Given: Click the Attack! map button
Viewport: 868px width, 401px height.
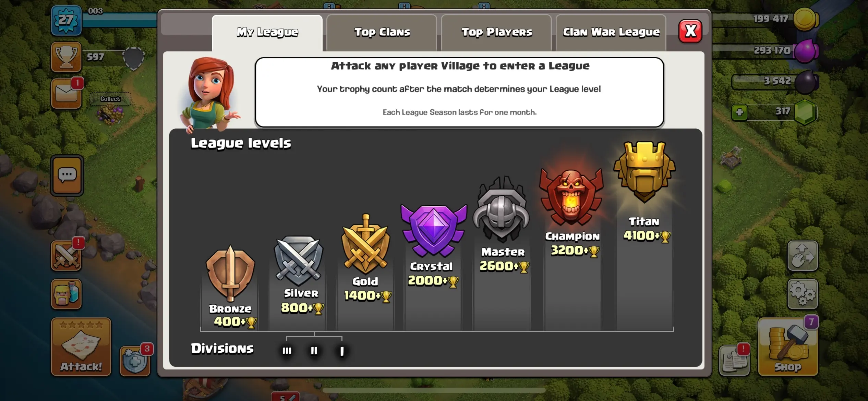Looking at the screenshot, I should pyautogui.click(x=81, y=347).
